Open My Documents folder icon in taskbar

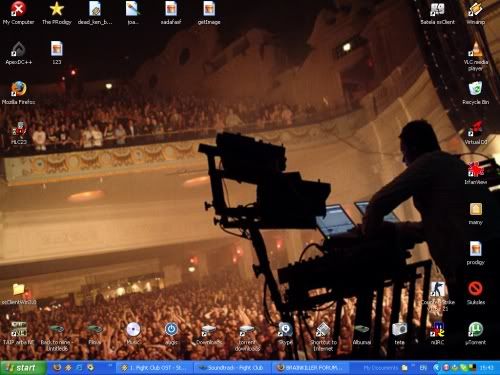(405, 368)
